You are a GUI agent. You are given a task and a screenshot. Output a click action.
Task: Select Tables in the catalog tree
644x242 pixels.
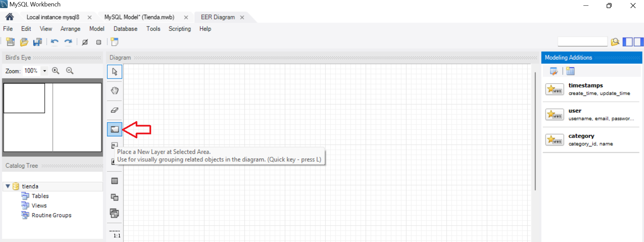[x=40, y=196]
